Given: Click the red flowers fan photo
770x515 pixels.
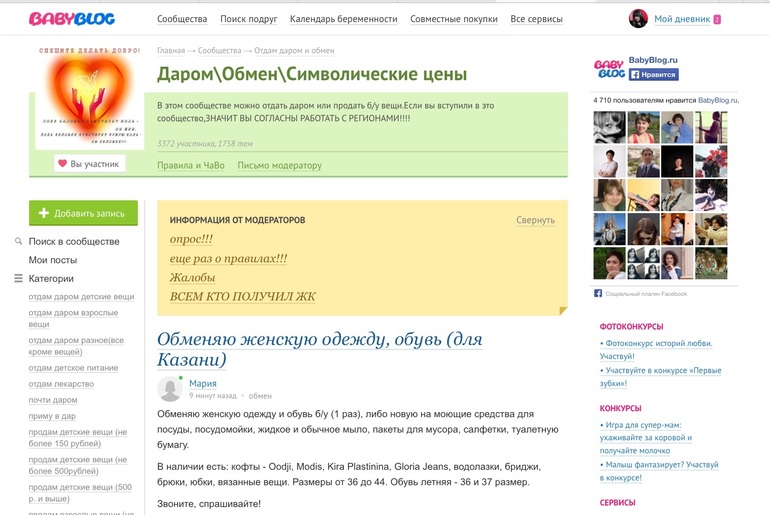Looking at the screenshot, I should 711,161.
